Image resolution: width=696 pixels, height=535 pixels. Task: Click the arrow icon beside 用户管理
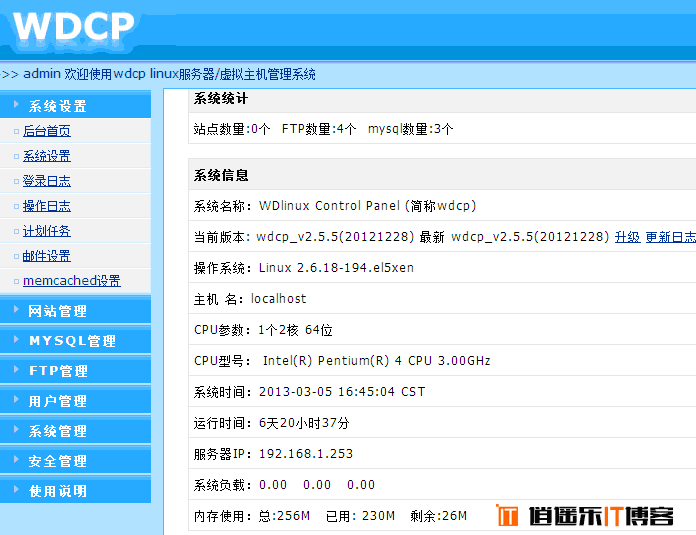click(x=16, y=400)
